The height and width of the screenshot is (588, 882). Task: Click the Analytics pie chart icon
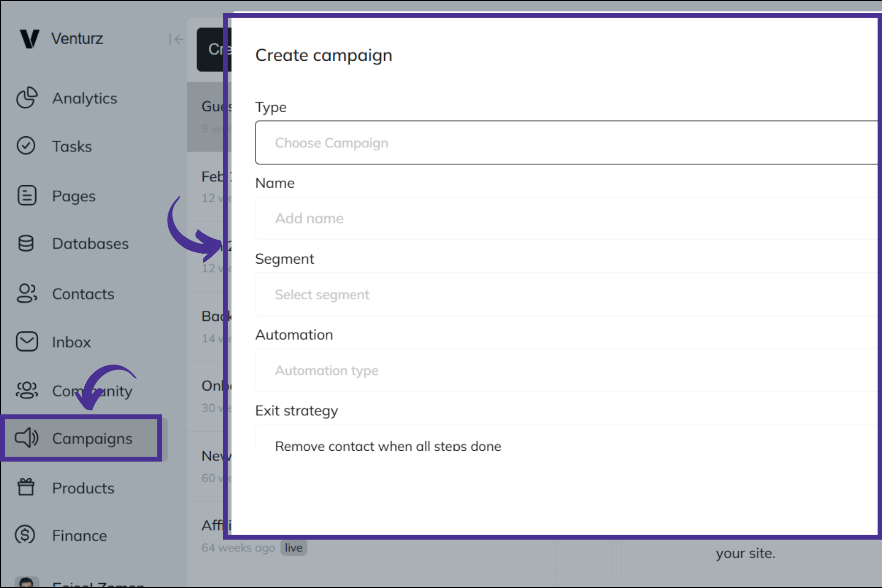[26, 98]
